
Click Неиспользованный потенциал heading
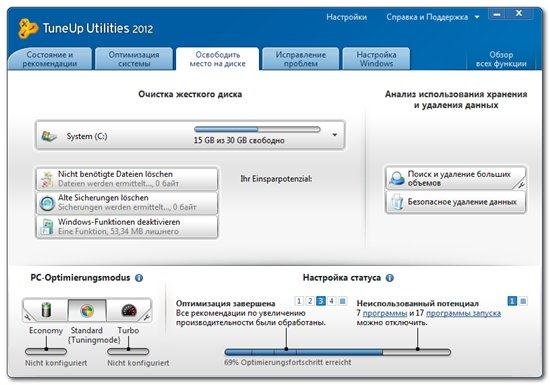click(x=417, y=303)
